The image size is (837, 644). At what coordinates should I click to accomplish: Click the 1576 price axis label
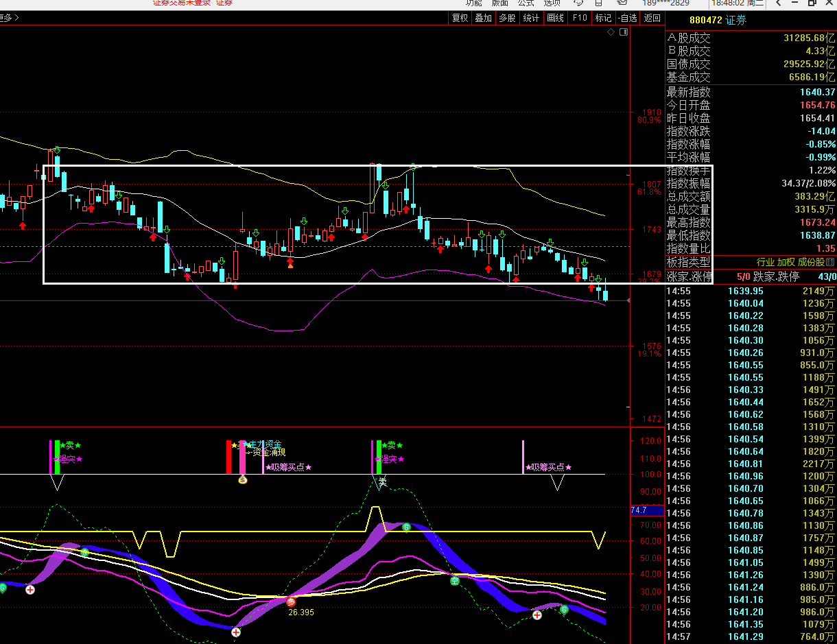pyautogui.click(x=652, y=346)
